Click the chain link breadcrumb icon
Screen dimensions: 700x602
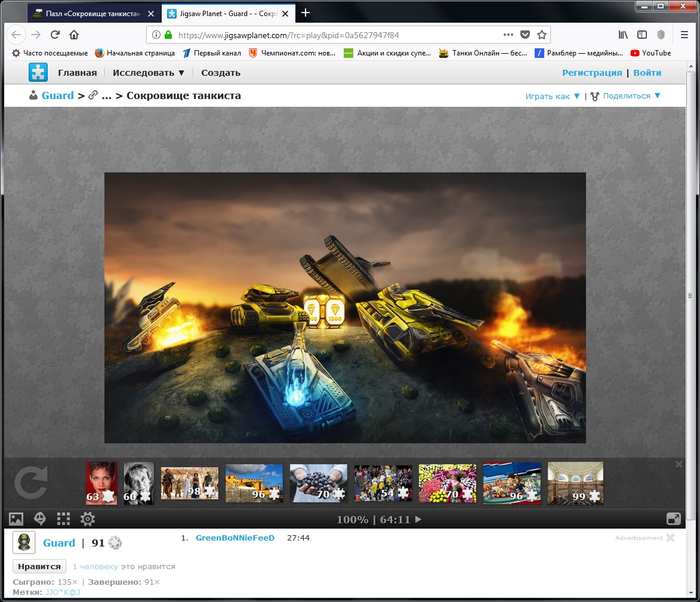pyautogui.click(x=93, y=95)
